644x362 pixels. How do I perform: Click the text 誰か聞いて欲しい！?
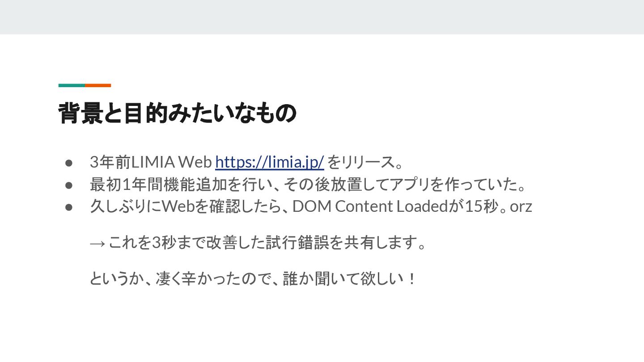pyautogui.click(x=350, y=279)
